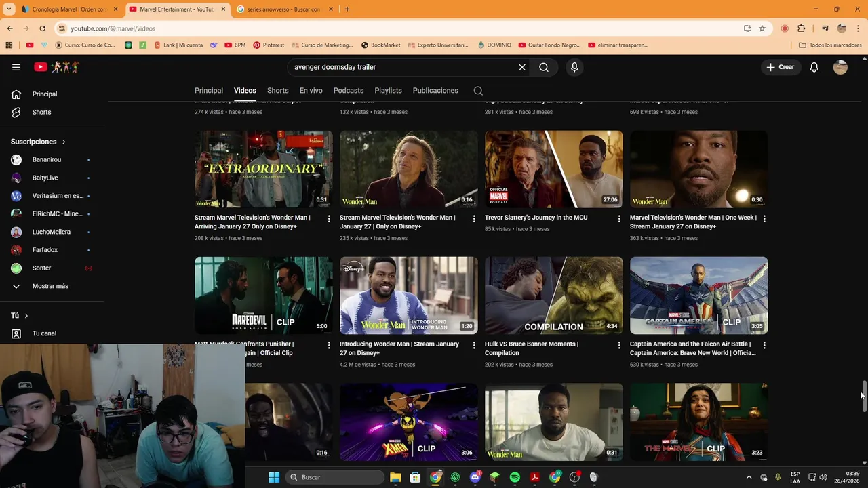This screenshot has height=488, width=868.
Task: Open options for Introducing Wonder Man video
Action: (x=474, y=345)
